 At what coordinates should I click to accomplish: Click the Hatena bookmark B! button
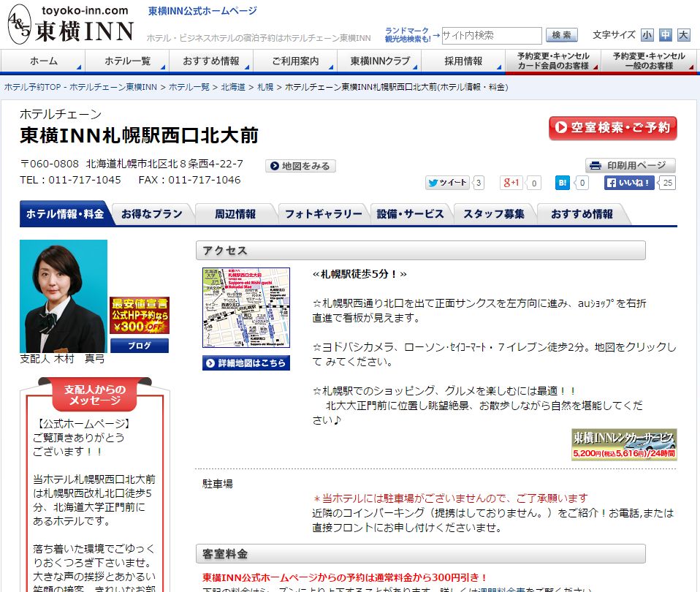click(563, 183)
